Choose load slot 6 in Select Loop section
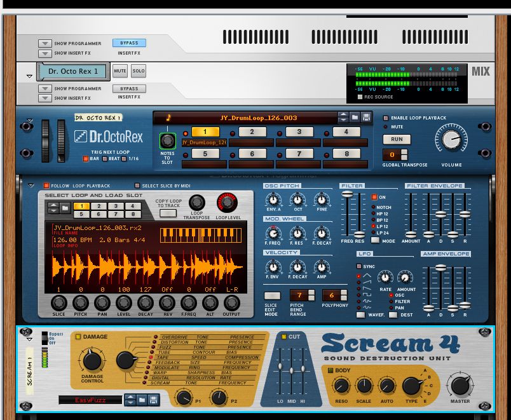Image resolution: width=511 pixels, height=420 pixels. [x=99, y=214]
